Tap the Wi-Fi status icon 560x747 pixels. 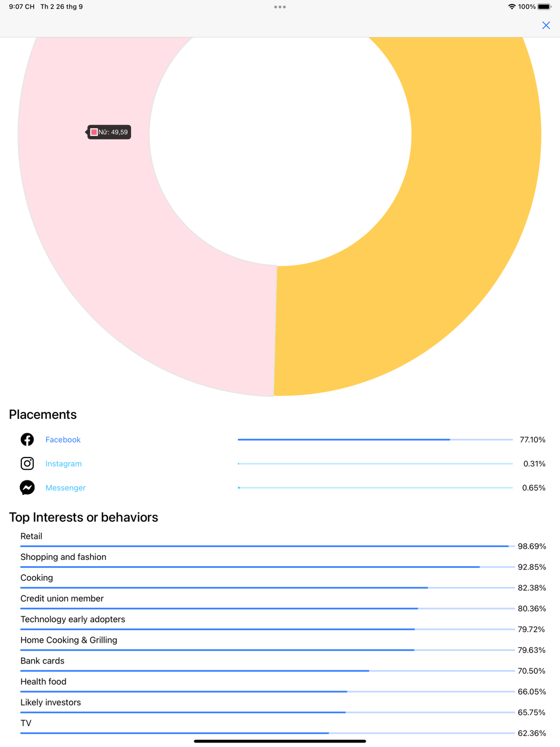511,7
